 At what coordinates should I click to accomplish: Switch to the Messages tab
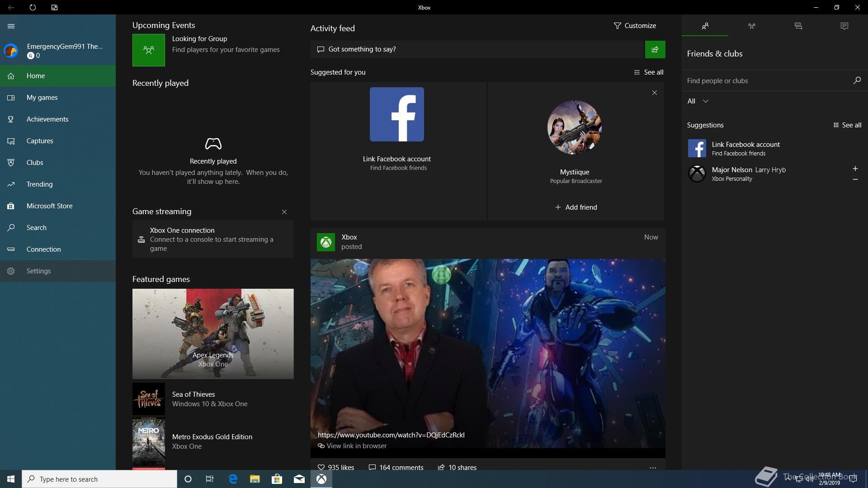click(x=798, y=26)
